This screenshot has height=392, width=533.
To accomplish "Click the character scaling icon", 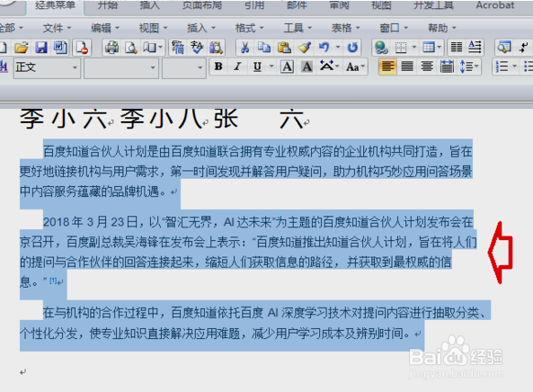I will 326,66.
